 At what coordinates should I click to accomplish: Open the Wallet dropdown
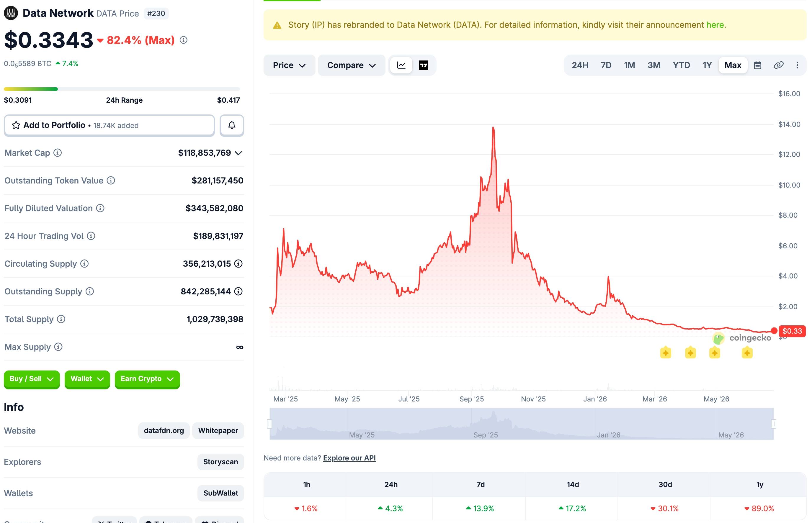tap(87, 379)
